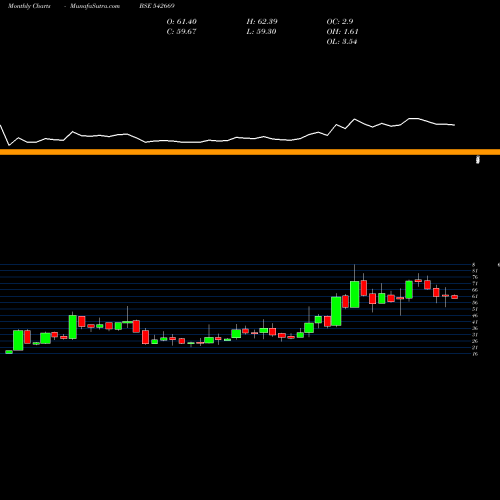This screenshot has height=500, width=500.
Task: Click the 56 price axis label
Action: (475, 303)
